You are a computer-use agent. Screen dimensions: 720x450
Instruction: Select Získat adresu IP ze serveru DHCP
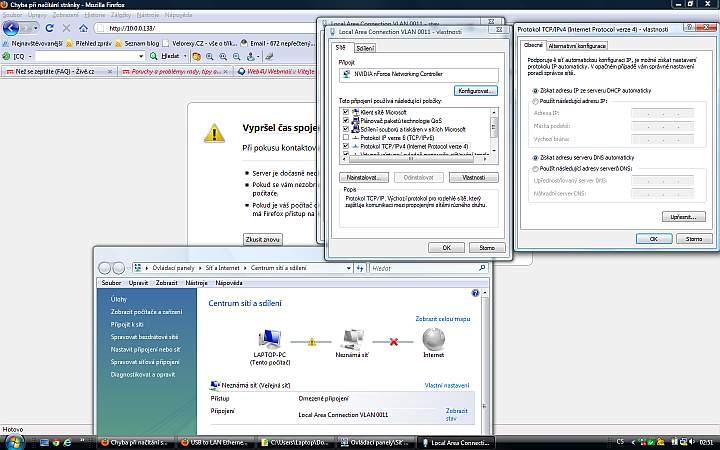pos(535,91)
